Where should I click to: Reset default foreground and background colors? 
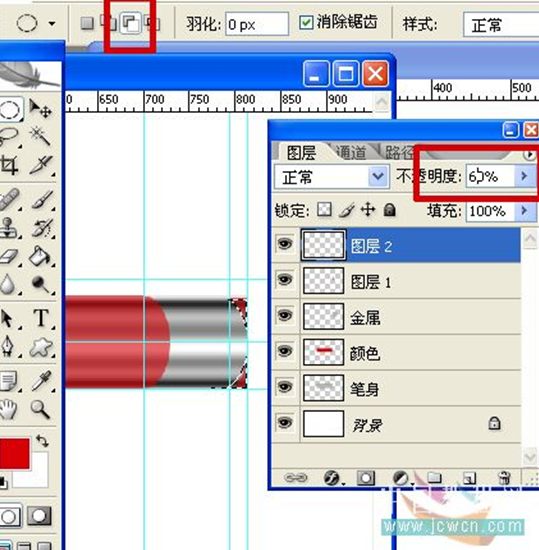4,482
